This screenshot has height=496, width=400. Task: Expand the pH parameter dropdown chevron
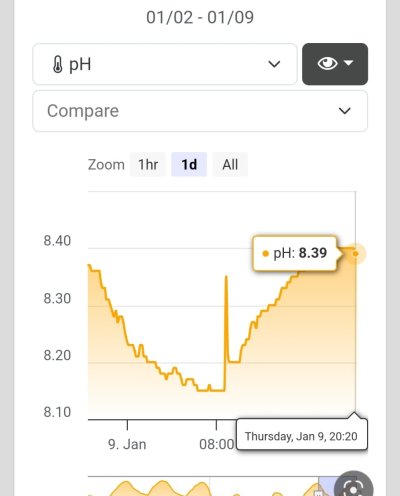click(274, 64)
